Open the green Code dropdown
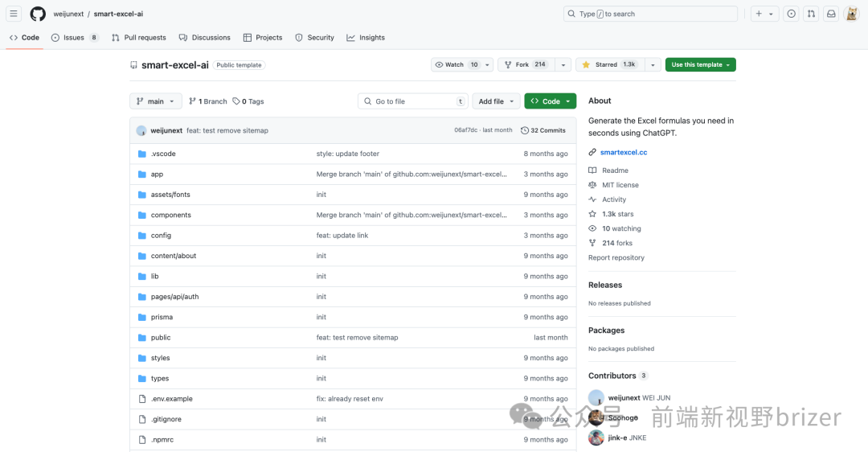Image resolution: width=868 pixels, height=452 pixels. click(x=551, y=101)
